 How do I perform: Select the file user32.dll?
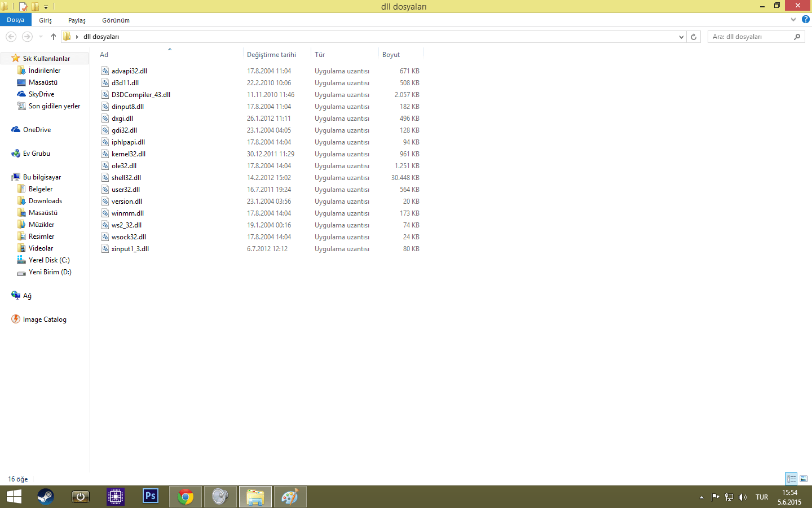pyautogui.click(x=126, y=190)
